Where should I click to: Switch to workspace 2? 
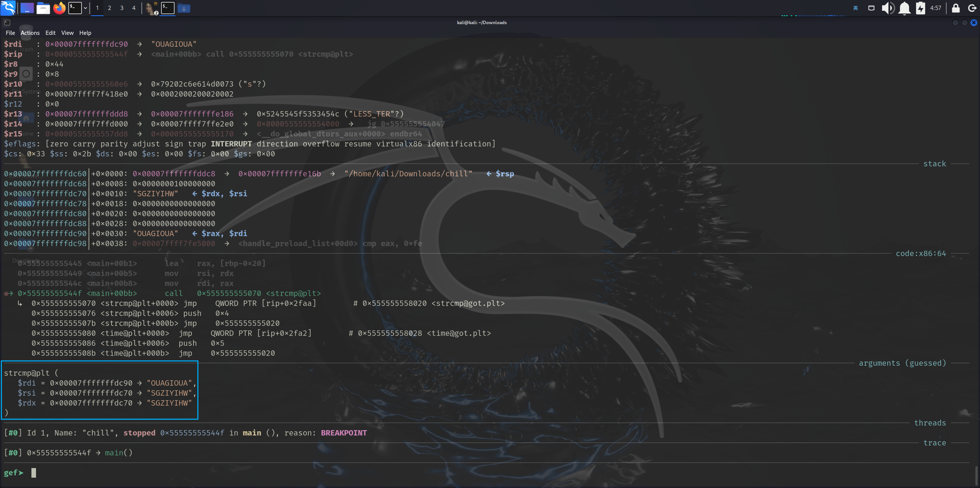point(109,8)
